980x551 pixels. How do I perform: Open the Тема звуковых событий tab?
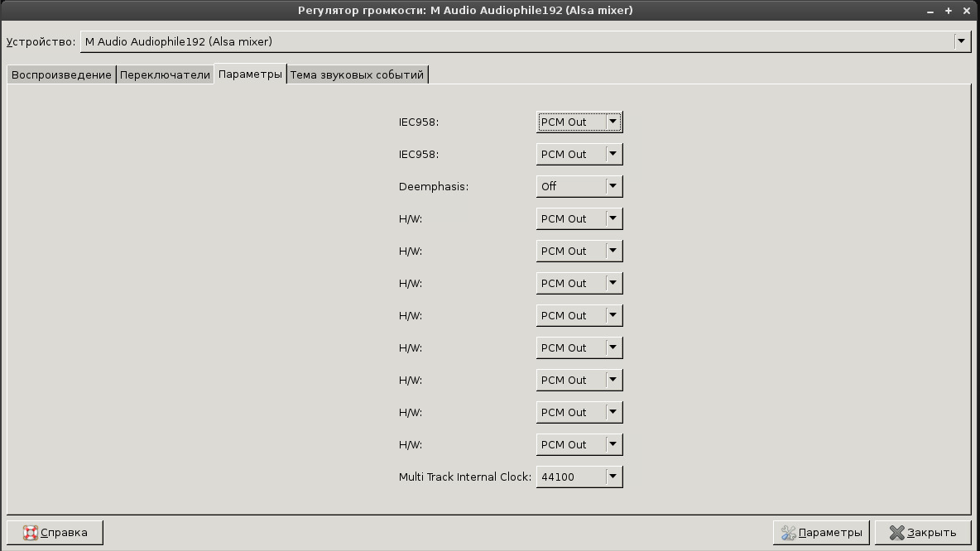coord(357,75)
